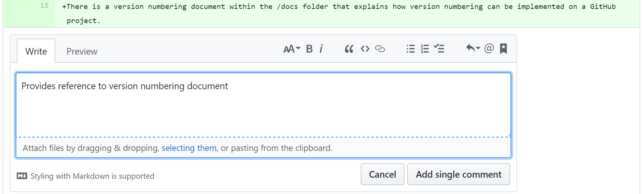This screenshot has width=644, height=194.
Task: Open the header text size dropdown
Action: (292, 49)
